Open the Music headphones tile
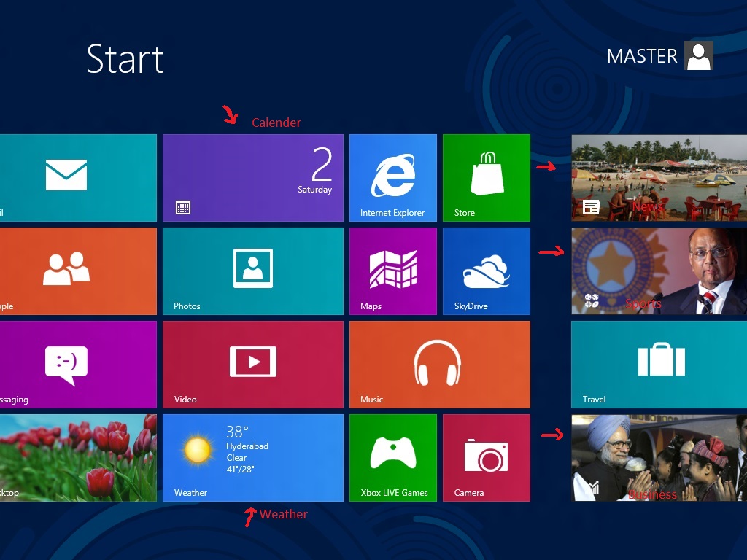The width and height of the screenshot is (747, 560). point(440,365)
